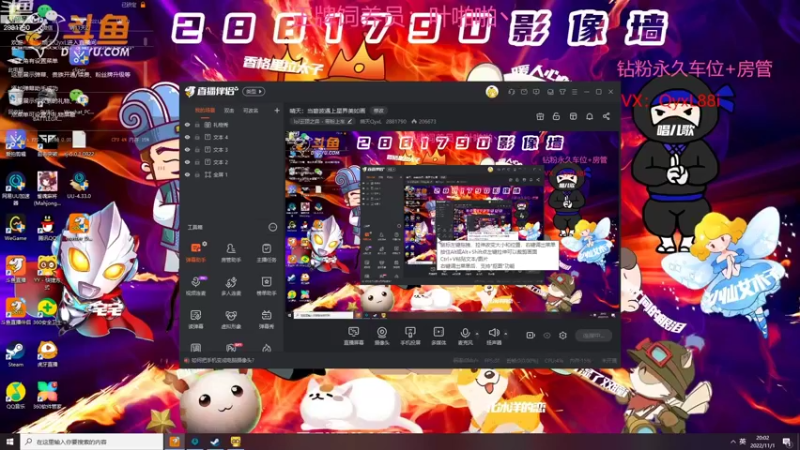Select the 文本 2 source row
This screenshot has height=450, width=800.
pos(232,162)
